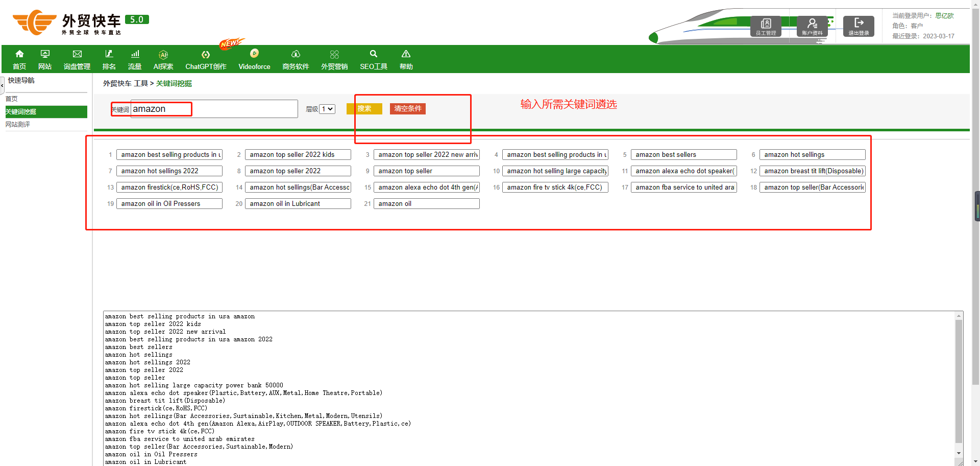Focus the 关键词 input with amazon
Screen dimensions: 980x466
tap(214, 109)
